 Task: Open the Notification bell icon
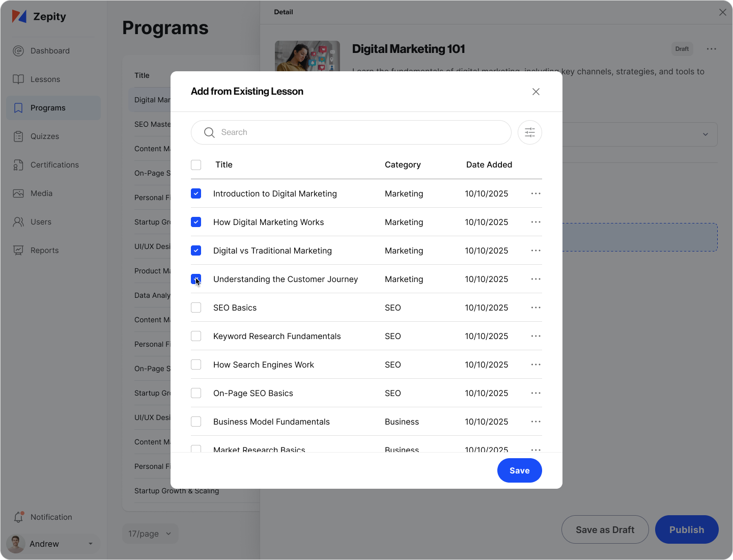pyautogui.click(x=18, y=517)
